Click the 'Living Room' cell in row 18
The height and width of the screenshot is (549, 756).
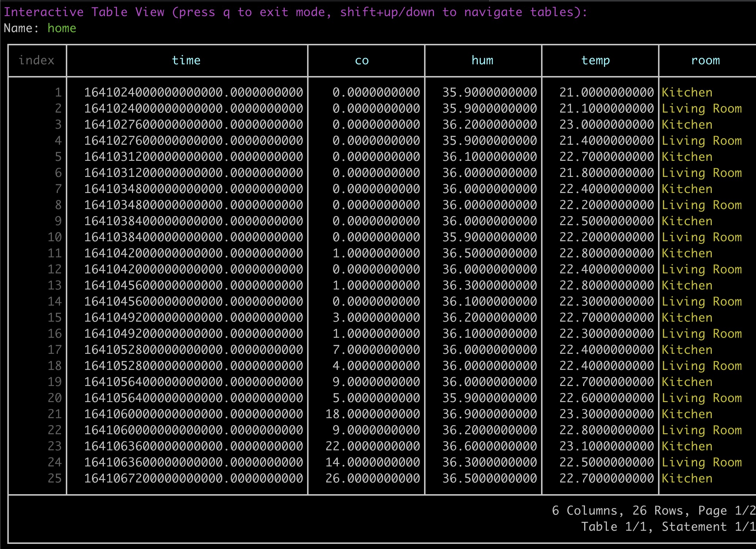pos(702,366)
